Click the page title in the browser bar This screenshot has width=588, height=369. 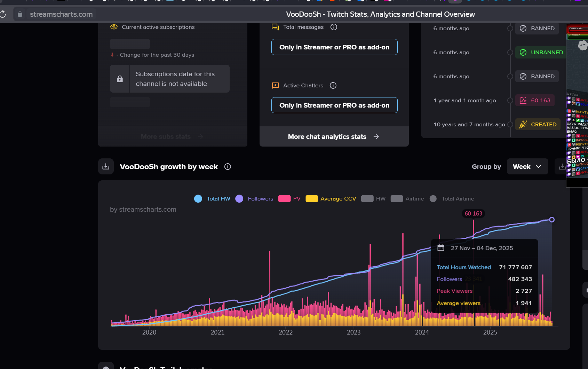click(x=380, y=14)
